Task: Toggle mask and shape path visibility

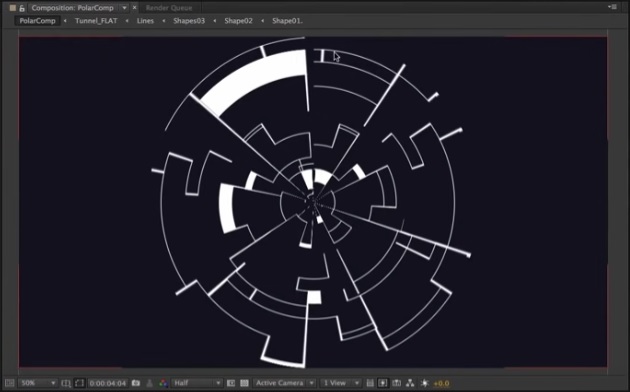Action: tap(80, 383)
